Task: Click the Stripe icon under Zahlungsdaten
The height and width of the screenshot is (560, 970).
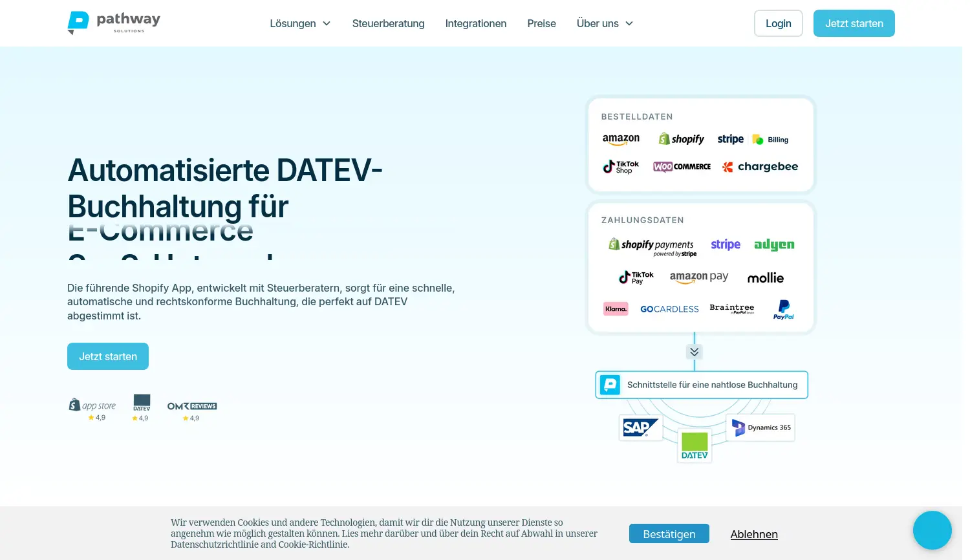Action: click(726, 244)
